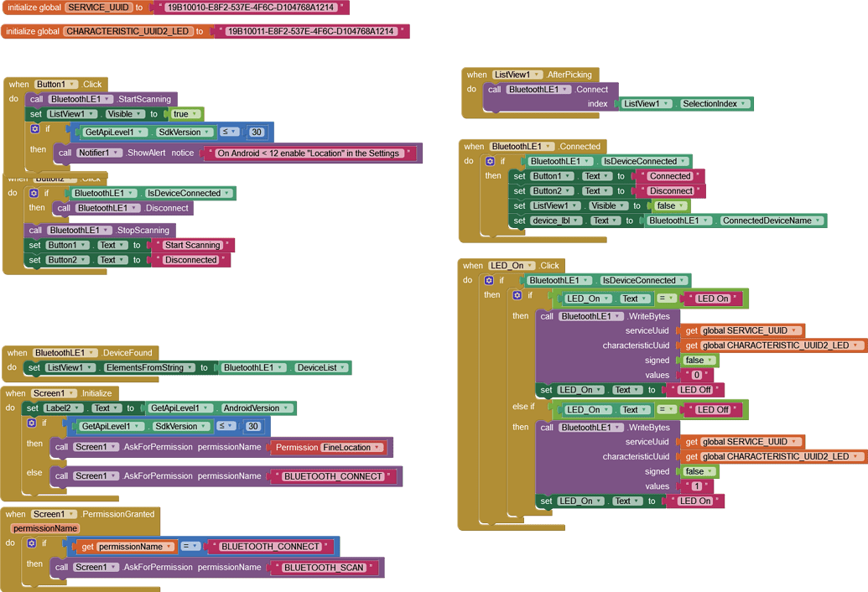Toggle the signed 'false' value above values 0
Image resolution: width=868 pixels, height=592 pixels.
coord(698,361)
